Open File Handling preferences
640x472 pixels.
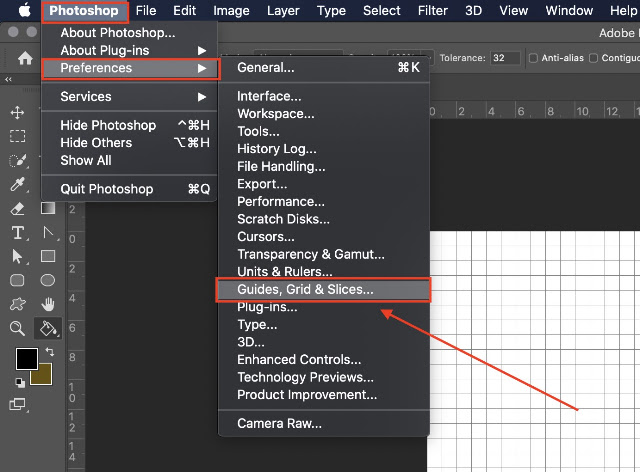point(324,166)
